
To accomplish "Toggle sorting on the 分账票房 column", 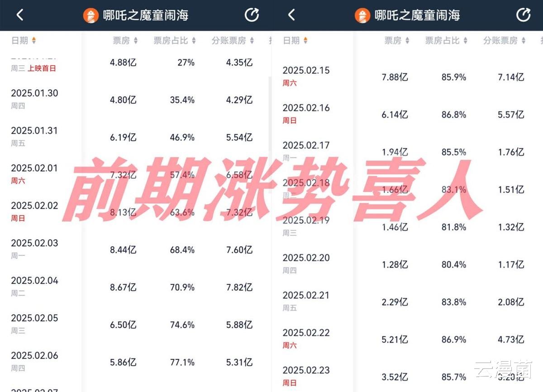I will click(x=252, y=40).
